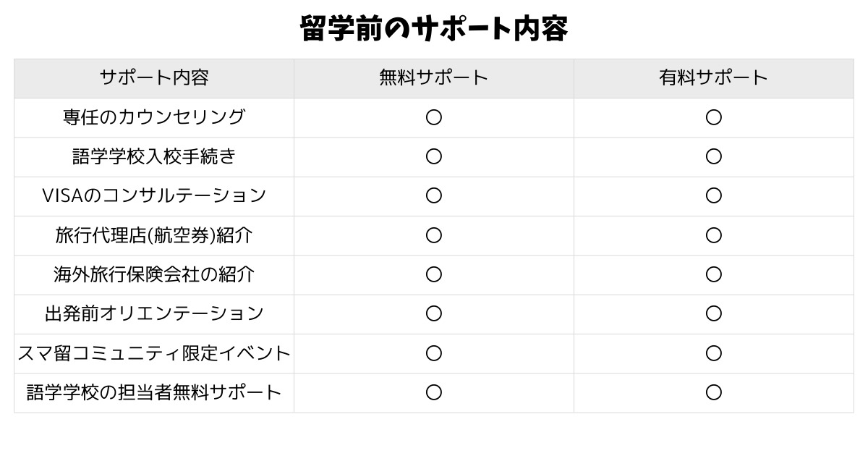Select the 無料サポート column header
Viewport: 868px width, 456px height.
434,78
